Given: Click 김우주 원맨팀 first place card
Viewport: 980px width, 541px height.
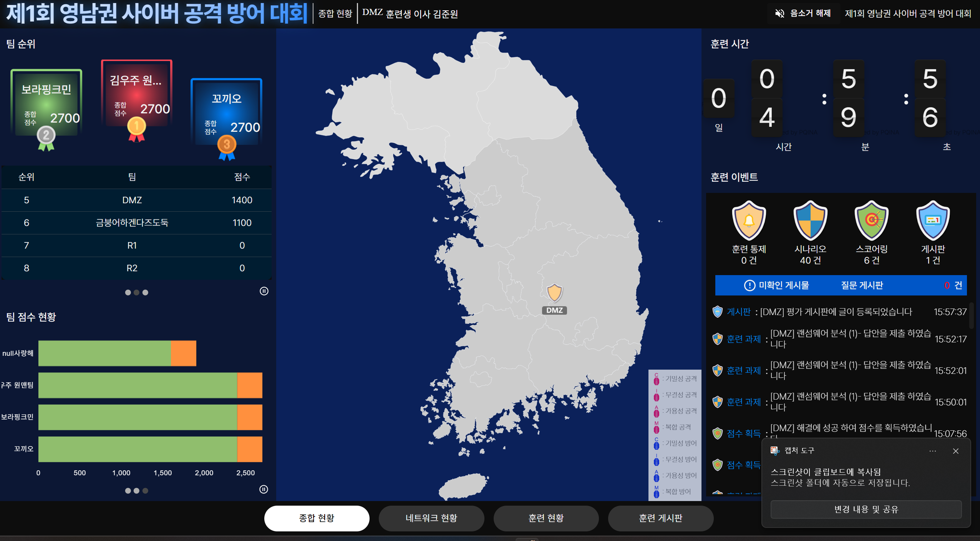Looking at the screenshot, I should (136, 94).
